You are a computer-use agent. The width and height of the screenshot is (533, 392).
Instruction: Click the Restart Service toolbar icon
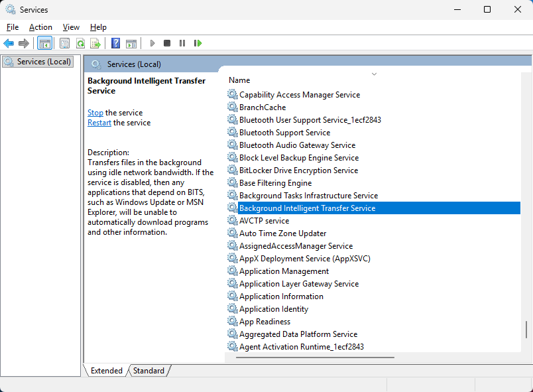coord(198,43)
